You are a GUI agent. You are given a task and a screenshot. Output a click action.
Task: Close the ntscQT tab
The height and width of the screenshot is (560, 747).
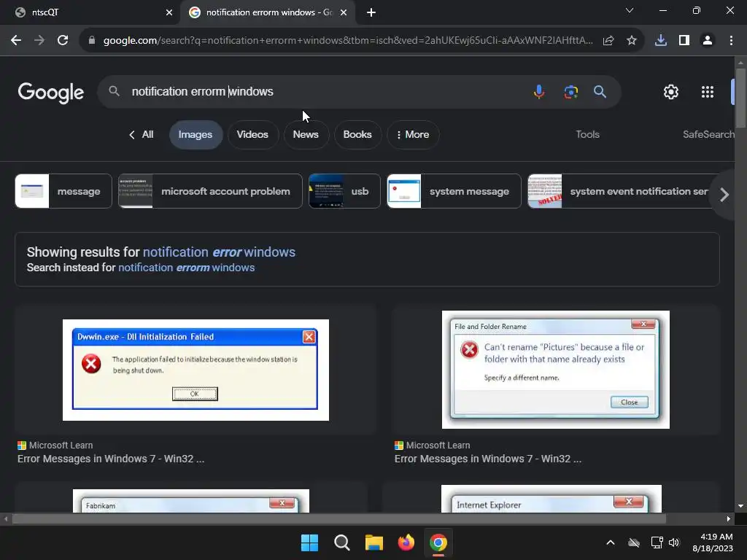click(169, 12)
